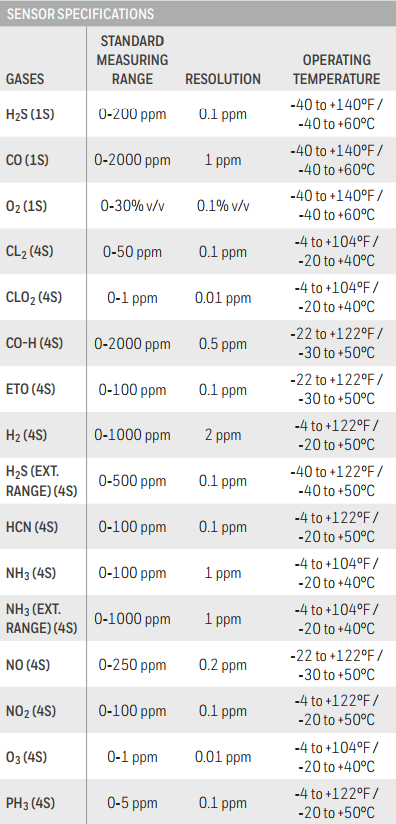The image size is (396, 824).
Task: Click the HCN (4S) gas label
Action: [32, 527]
